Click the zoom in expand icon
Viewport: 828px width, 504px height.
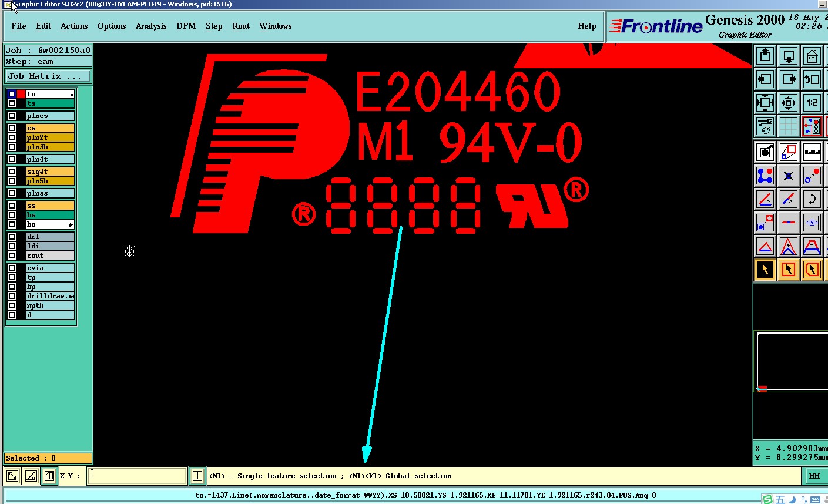[x=765, y=103]
